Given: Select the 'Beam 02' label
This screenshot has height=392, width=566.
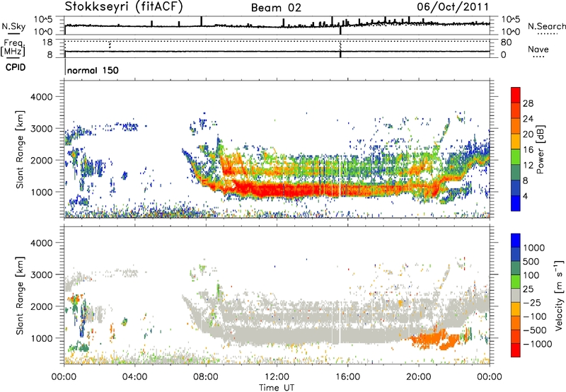Looking at the screenshot, I should [x=276, y=8].
